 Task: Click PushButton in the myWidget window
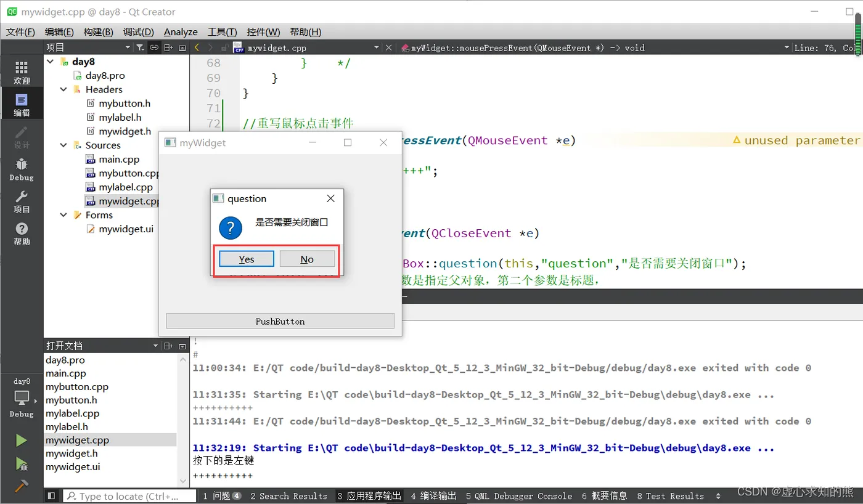[x=280, y=321]
